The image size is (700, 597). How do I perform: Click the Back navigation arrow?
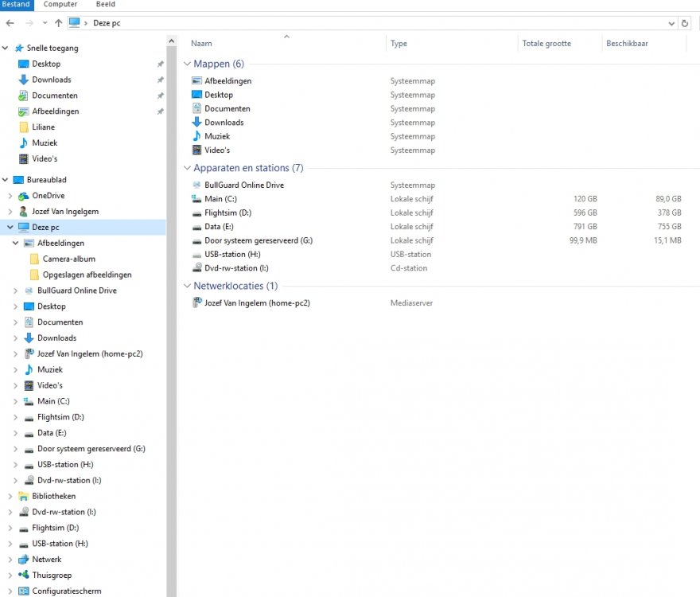point(10,23)
